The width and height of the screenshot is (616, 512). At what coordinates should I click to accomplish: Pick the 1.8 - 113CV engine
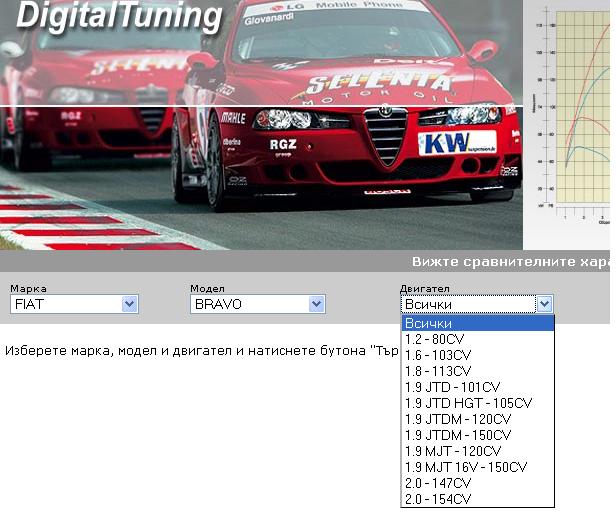(476, 371)
